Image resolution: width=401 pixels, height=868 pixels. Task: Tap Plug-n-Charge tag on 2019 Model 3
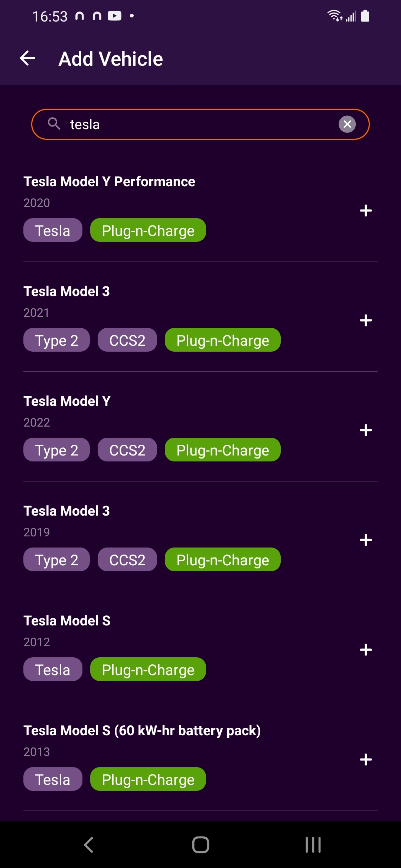pos(223,560)
